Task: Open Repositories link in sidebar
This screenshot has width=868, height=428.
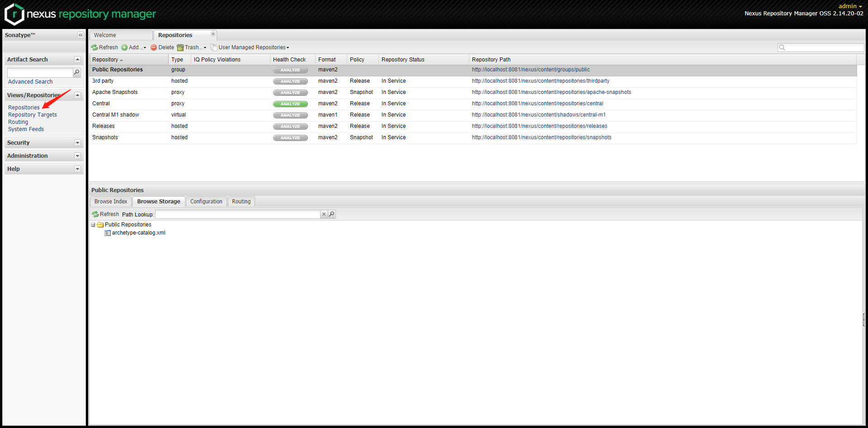Action: click(24, 108)
